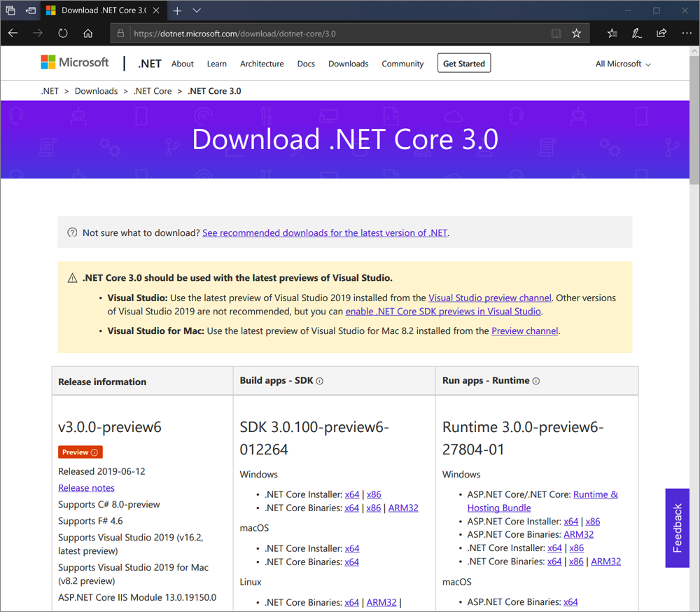Close the Download .NET Core 3.0 tab
Screen dimensions: 700x612
click(156, 11)
